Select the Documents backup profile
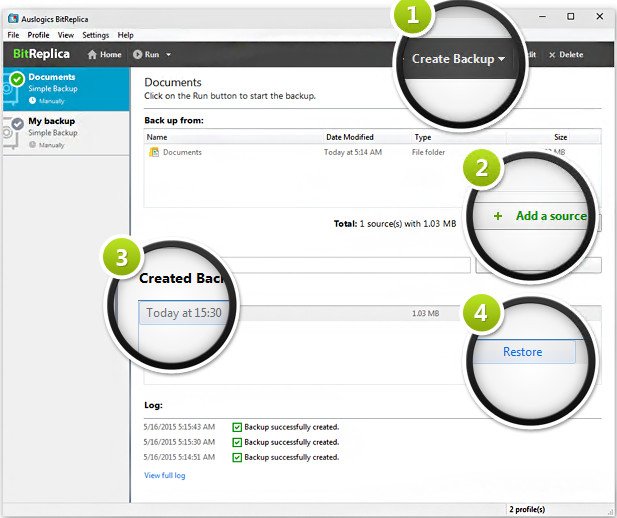617x518 pixels. pyautogui.click(x=66, y=89)
